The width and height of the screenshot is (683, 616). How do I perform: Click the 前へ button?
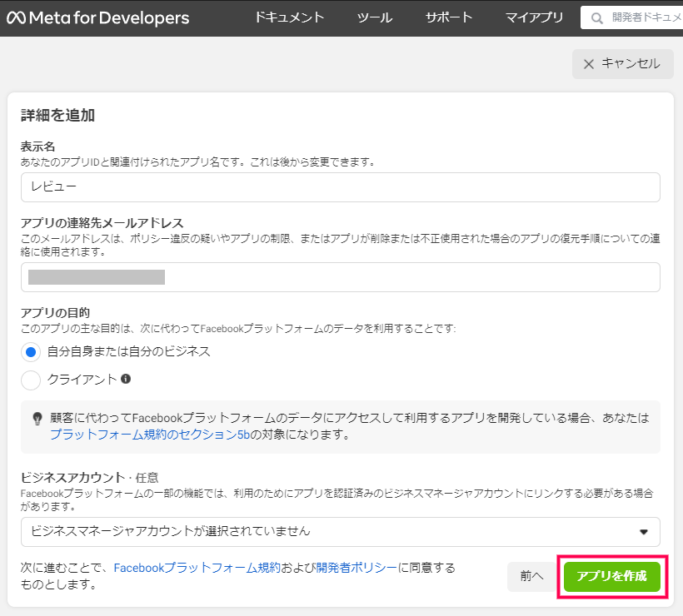532,576
